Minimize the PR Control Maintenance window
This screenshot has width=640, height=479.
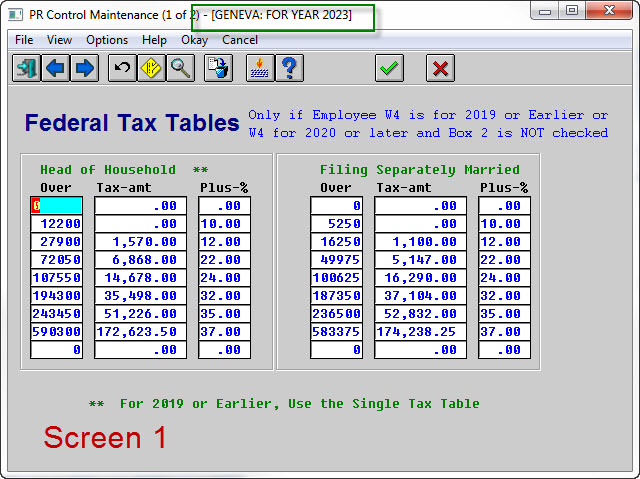[x=545, y=11]
